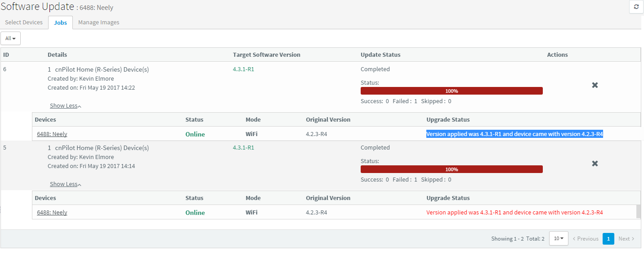Click job 6 red progress bar
The height and width of the screenshot is (255, 644).
[452, 91]
